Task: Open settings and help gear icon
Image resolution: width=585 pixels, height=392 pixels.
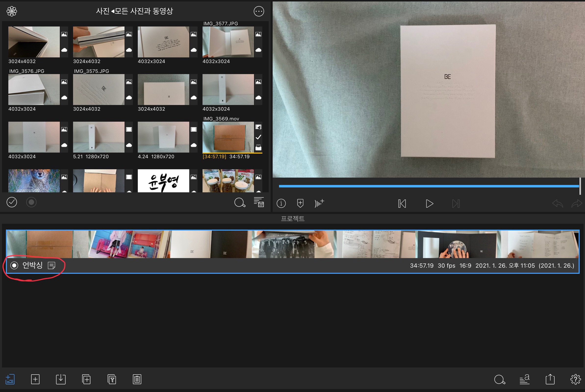Action: coord(575,379)
